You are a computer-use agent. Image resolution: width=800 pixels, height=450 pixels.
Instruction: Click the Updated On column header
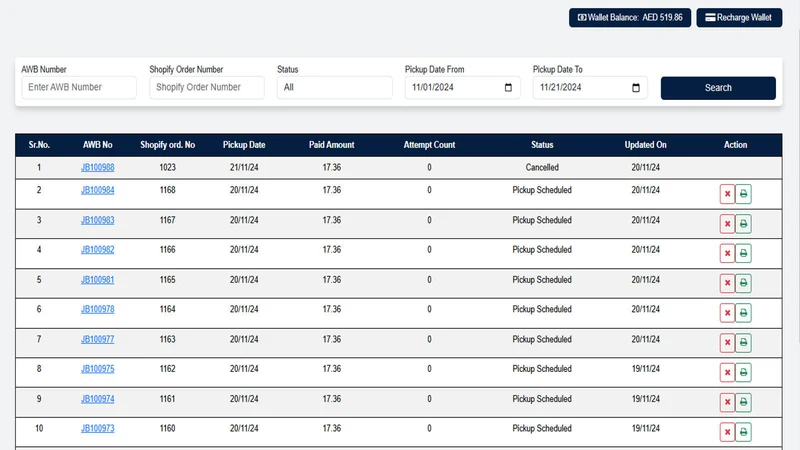(645, 145)
